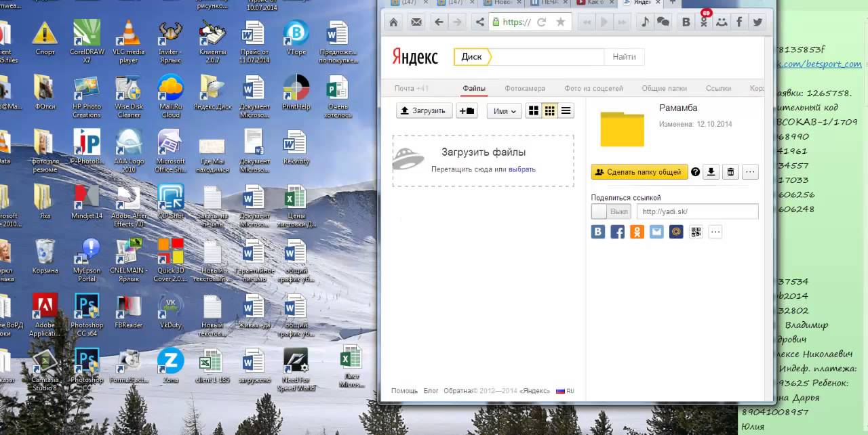Share link via blue email envelope icon
This screenshot has width=868, height=435.
pyautogui.click(x=656, y=232)
